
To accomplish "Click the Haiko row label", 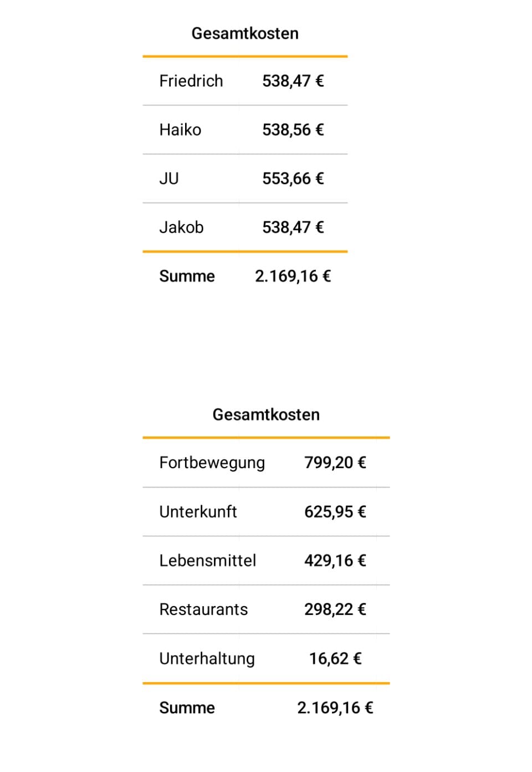I will (x=180, y=130).
